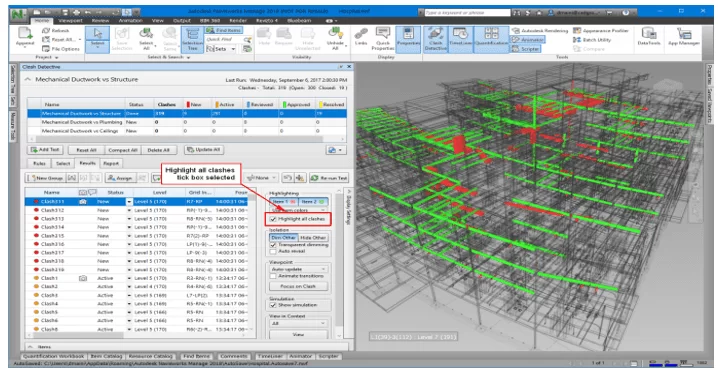Open the Animator tool

(528, 40)
